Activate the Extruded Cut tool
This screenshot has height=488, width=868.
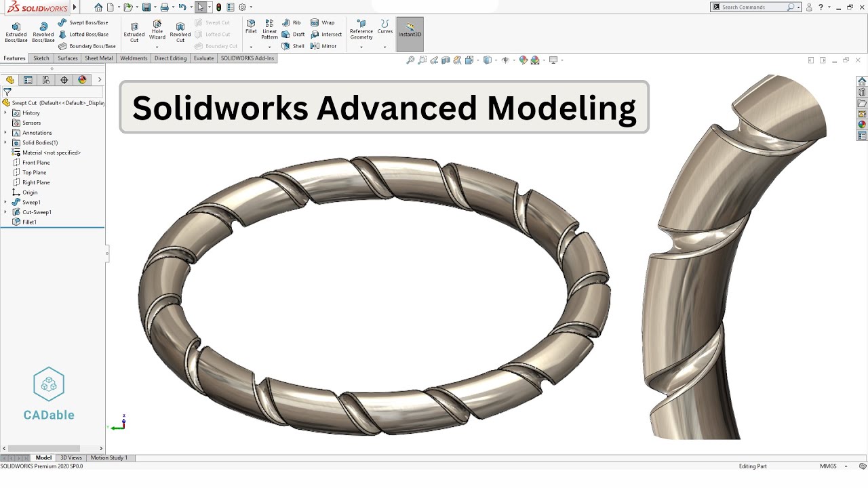point(134,32)
